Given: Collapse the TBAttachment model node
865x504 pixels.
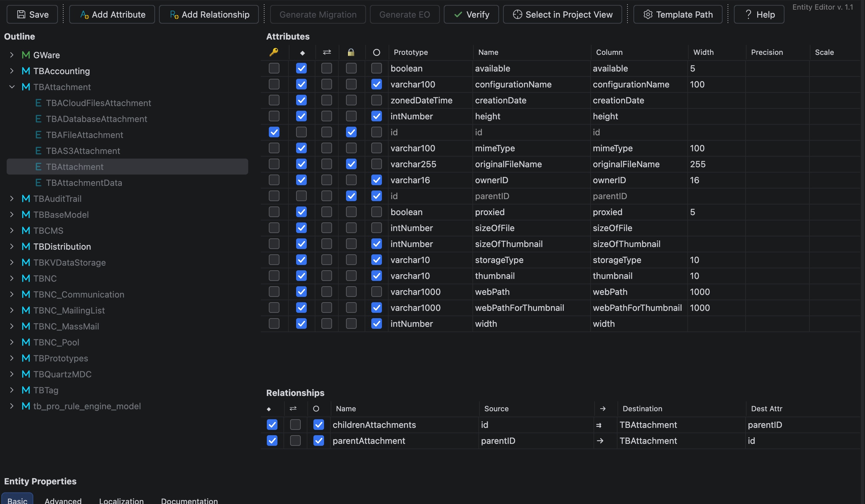Looking at the screenshot, I should [12, 87].
